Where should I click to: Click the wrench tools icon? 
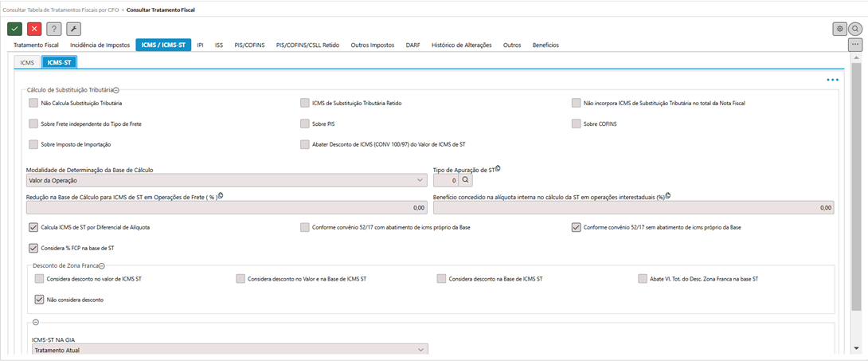pos(73,29)
